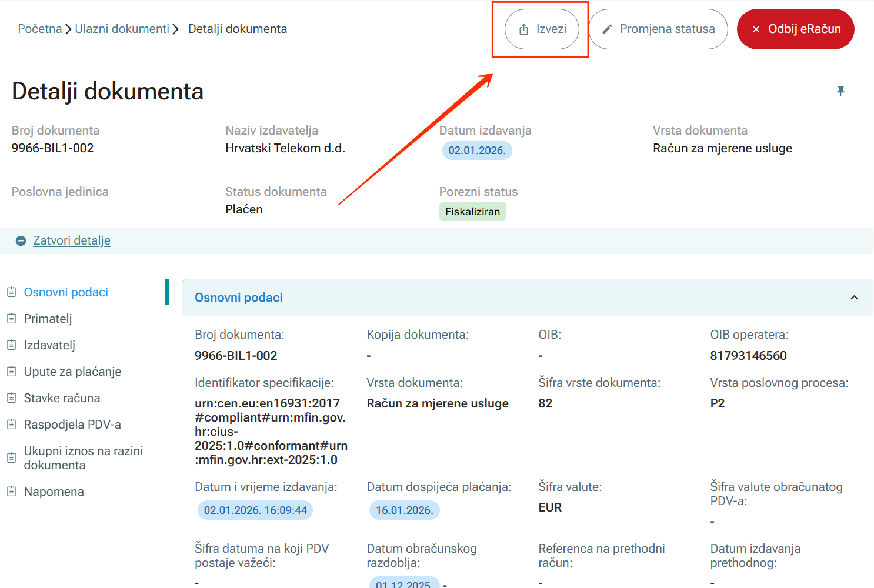The image size is (874, 588).
Task: Click the minus circle icon next to Zatvori detalje
Action: coord(21,241)
